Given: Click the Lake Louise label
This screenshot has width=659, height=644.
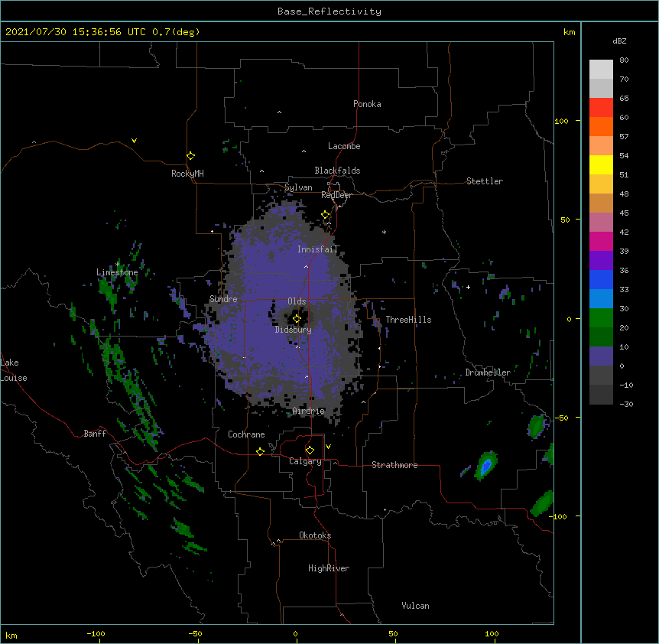Looking at the screenshot, I should pyautogui.click(x=14, y=370).
